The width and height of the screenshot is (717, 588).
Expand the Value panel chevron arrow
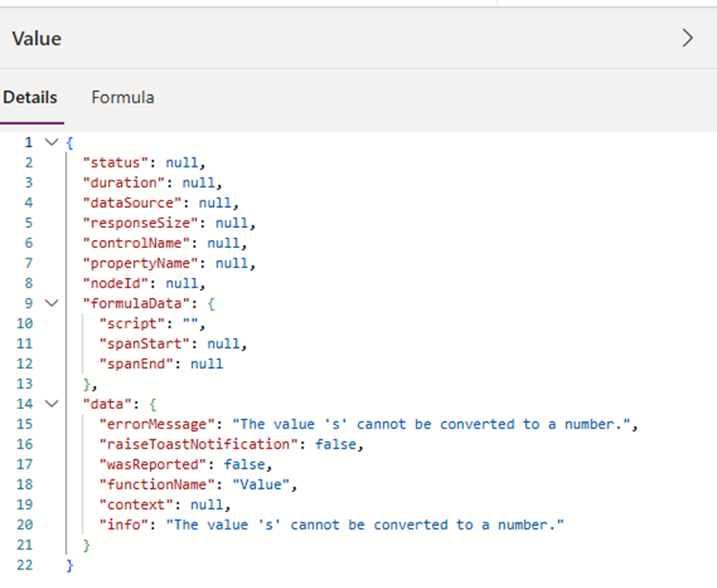(x=688, y=38)
